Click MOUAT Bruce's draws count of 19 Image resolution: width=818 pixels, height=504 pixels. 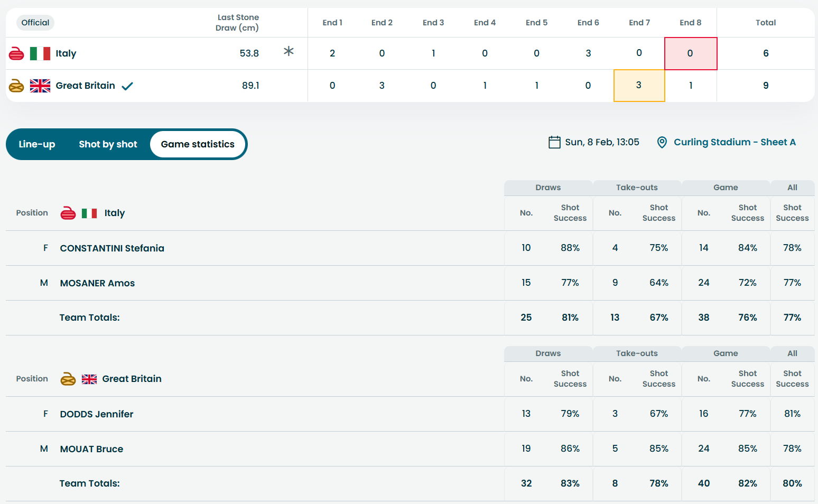[526, 449]
